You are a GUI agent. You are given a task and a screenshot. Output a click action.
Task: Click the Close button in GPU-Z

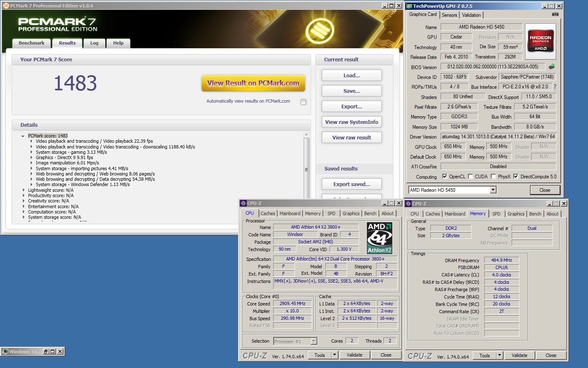(545, 190)
